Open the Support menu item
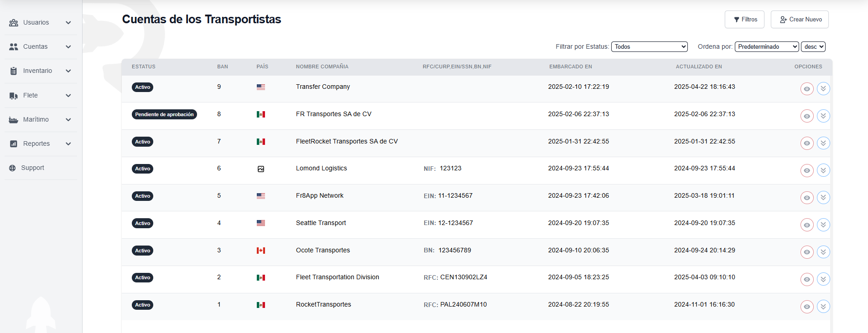Screen dimensions: 868x333 click(32, 168)
